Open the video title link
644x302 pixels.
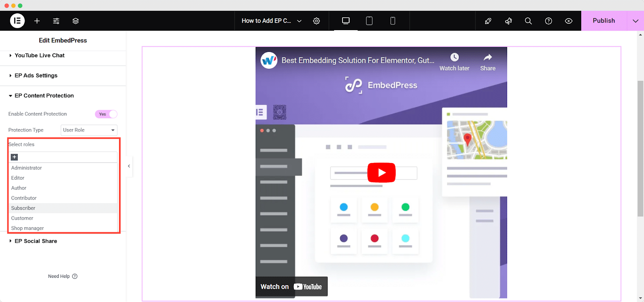(358, 60)
